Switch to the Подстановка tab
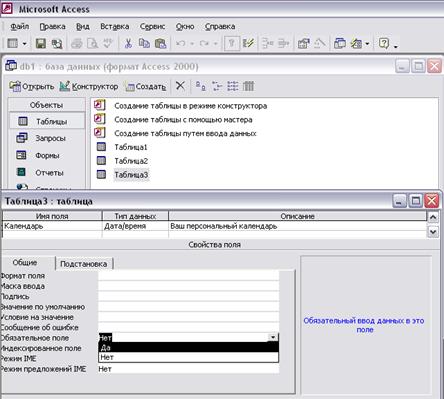The height and width of the screenshot is (399, 444). point(84,264)
